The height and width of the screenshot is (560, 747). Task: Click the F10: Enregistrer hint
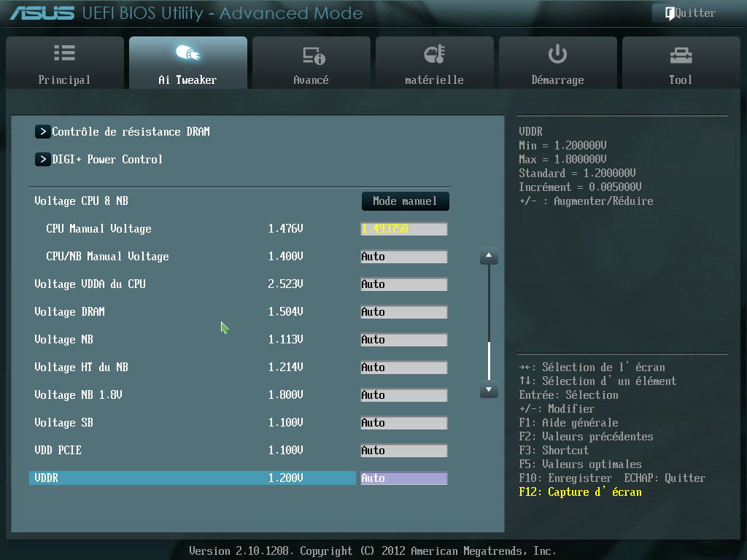(565, 478)
